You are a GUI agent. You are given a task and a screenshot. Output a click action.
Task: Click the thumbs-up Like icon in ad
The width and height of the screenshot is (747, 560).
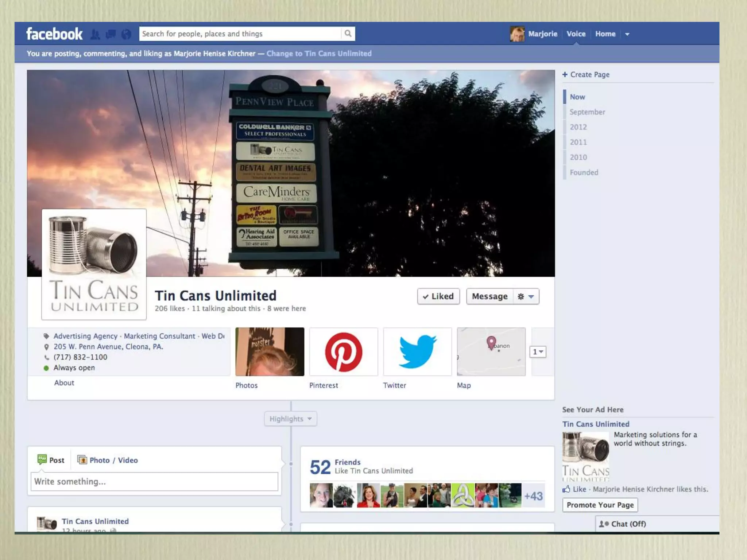pyautogui.click(x=566, y=489)
